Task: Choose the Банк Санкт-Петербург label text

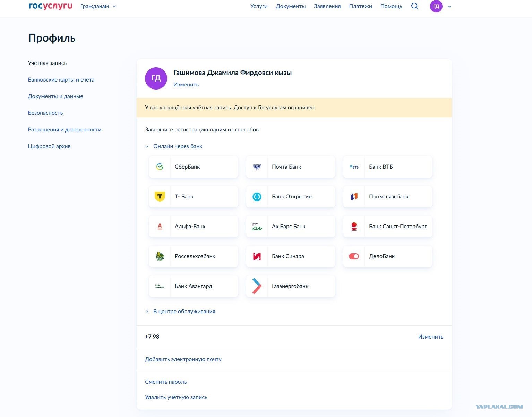Action: (x=398, y=227)
